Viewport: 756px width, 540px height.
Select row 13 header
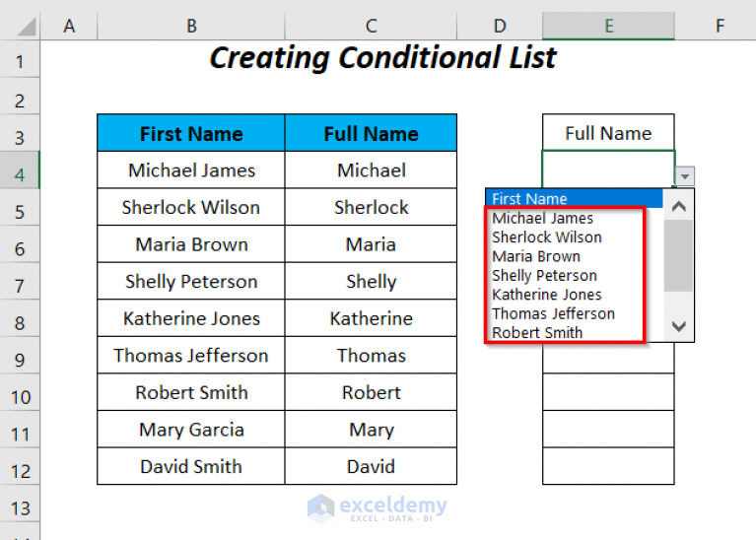(20, 505)
